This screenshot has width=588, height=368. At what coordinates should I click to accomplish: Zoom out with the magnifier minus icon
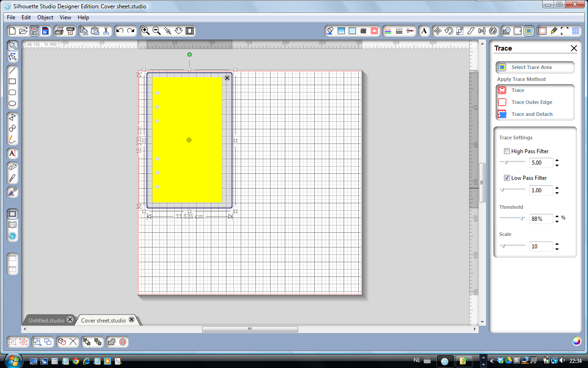point(156,31)
